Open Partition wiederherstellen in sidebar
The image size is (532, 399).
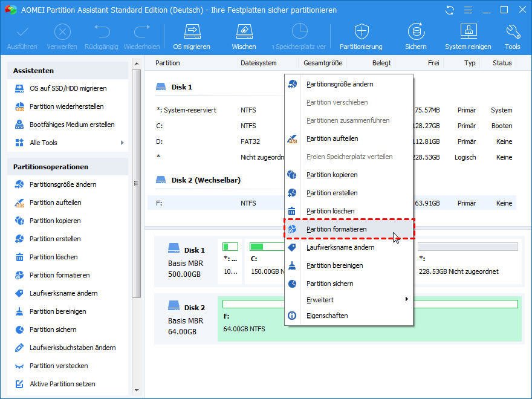point(66,106)
